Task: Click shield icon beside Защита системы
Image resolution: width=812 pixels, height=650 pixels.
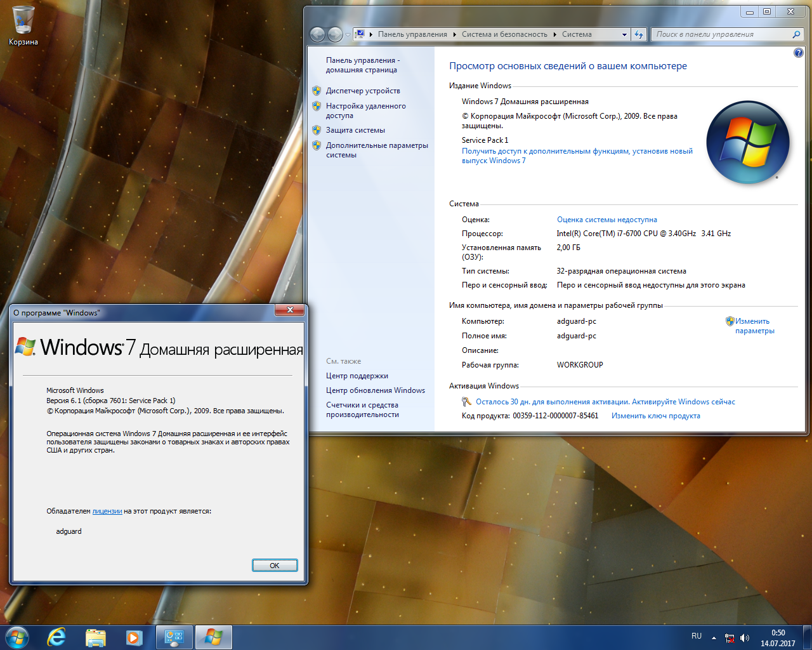Action: tap(317, 130)
